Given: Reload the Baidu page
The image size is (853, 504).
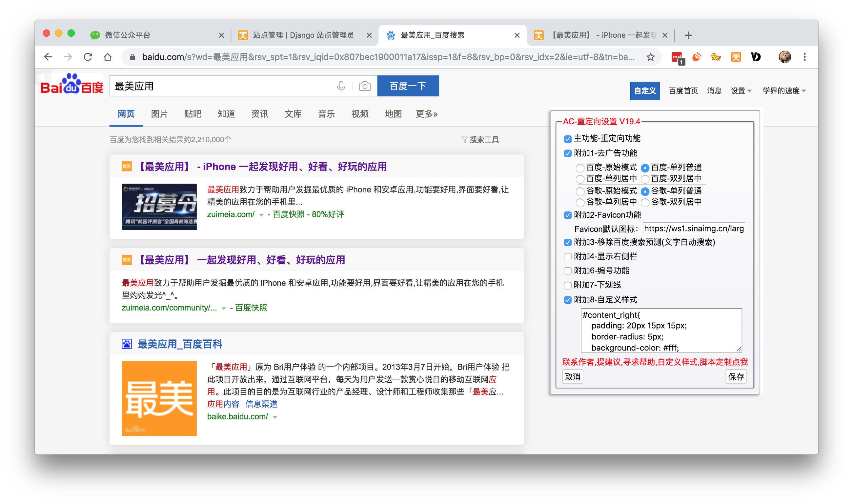Looking at the screenshot, I should click(x=88, y=57).
